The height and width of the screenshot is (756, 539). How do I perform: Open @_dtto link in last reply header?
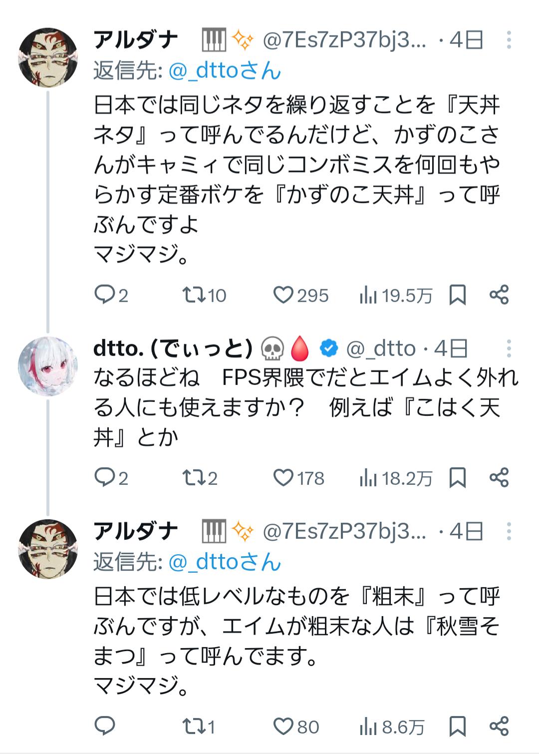(225, 562)
